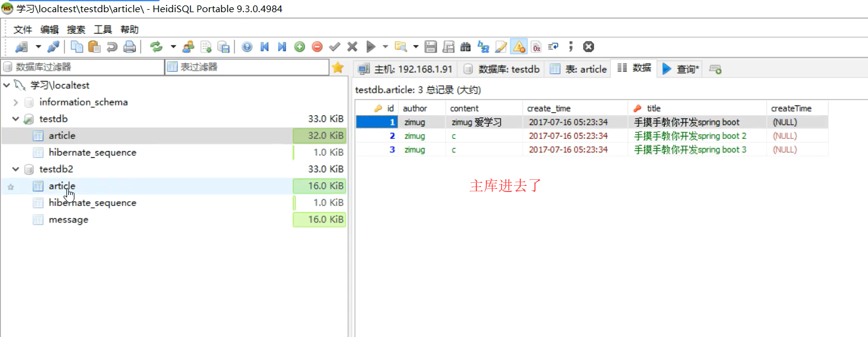Click the Print icon

tap(129, 46)
